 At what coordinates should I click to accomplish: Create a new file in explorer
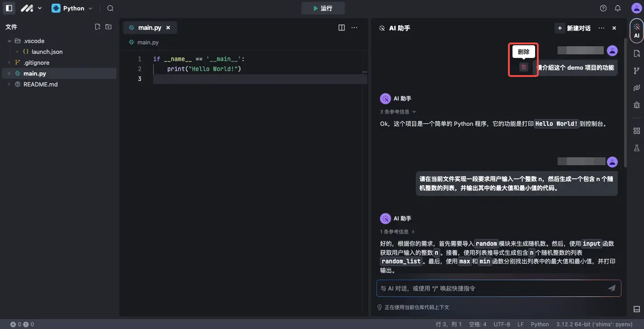tap(98, 27)
